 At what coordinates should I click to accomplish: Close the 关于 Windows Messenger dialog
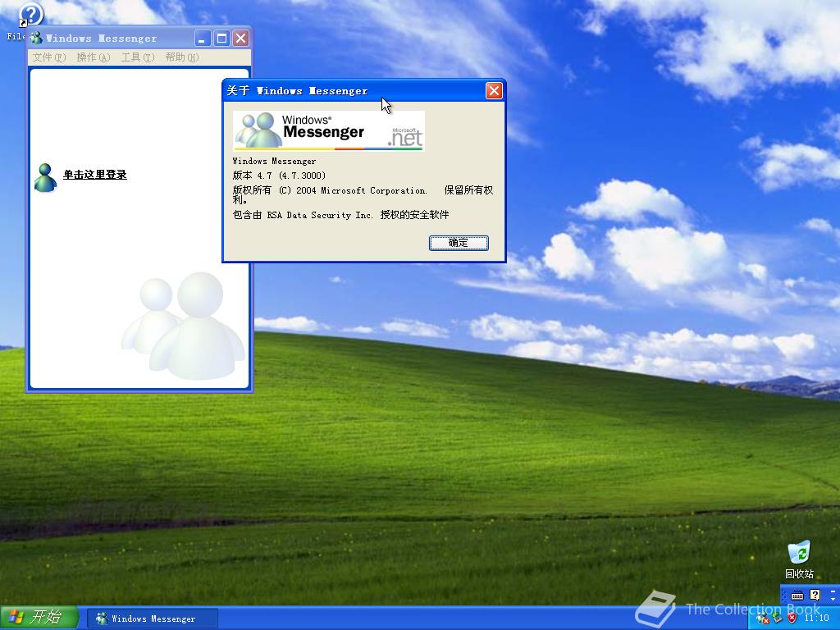point(494,90)
